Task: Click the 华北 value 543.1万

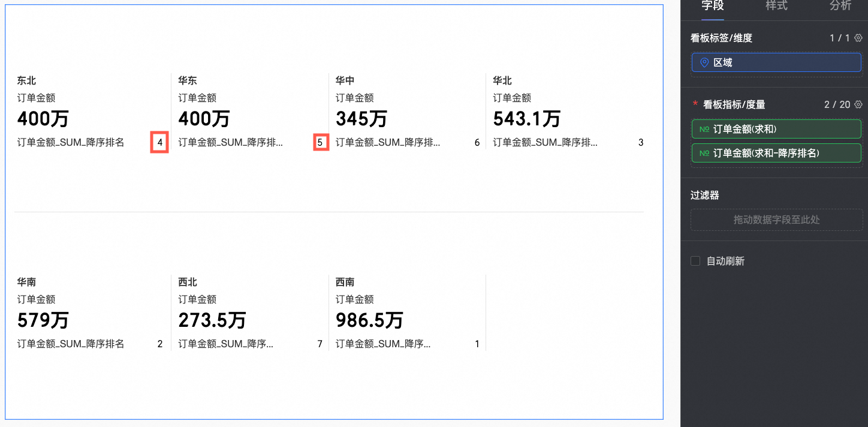Action: click(x=526, y=119)
